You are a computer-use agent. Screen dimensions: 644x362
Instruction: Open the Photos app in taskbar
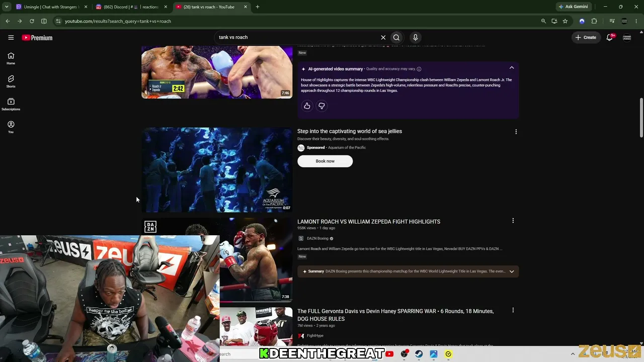click(x=434, y=354)
